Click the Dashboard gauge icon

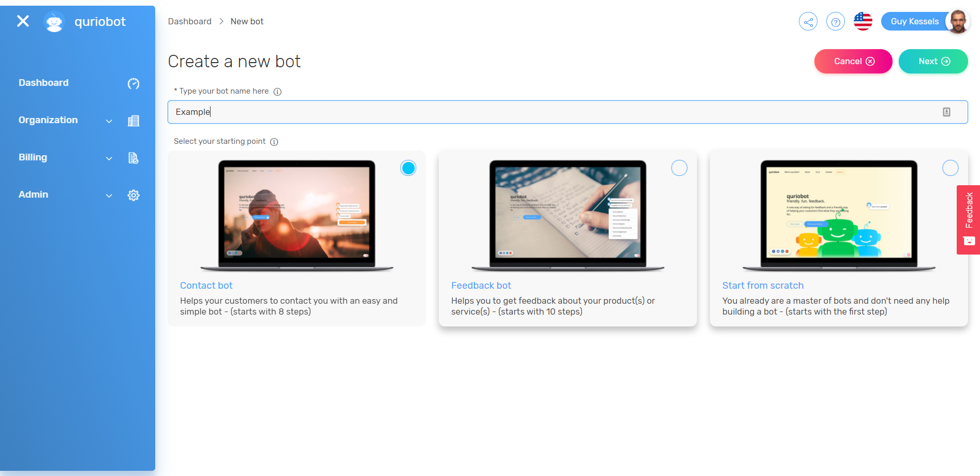pyautogui.click(x=133, y=84)
